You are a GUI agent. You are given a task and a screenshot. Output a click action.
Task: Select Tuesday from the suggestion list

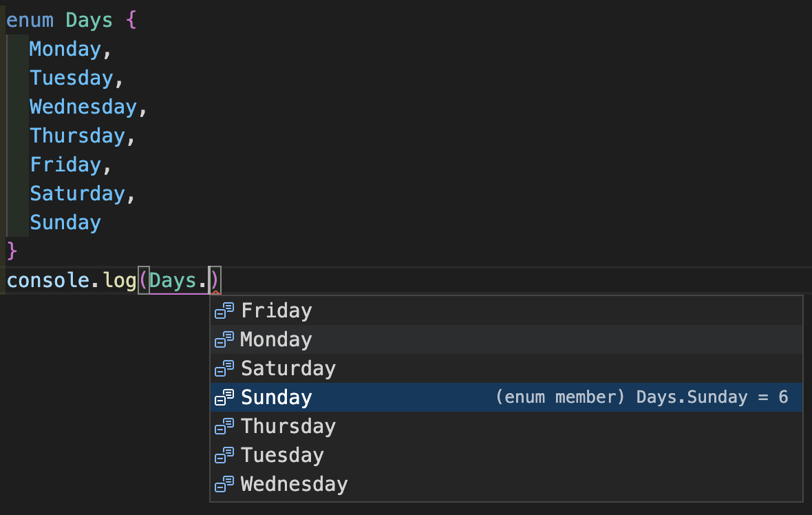(282, 455)
